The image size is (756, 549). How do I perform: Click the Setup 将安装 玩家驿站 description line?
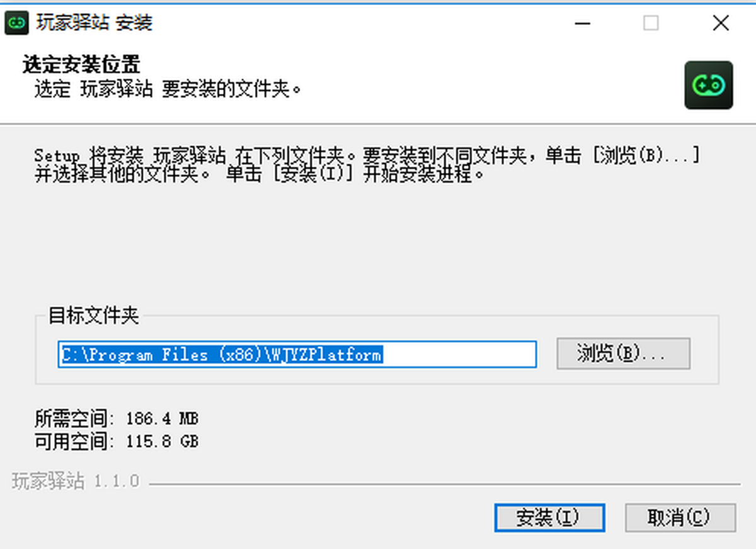tap(367, 156)
